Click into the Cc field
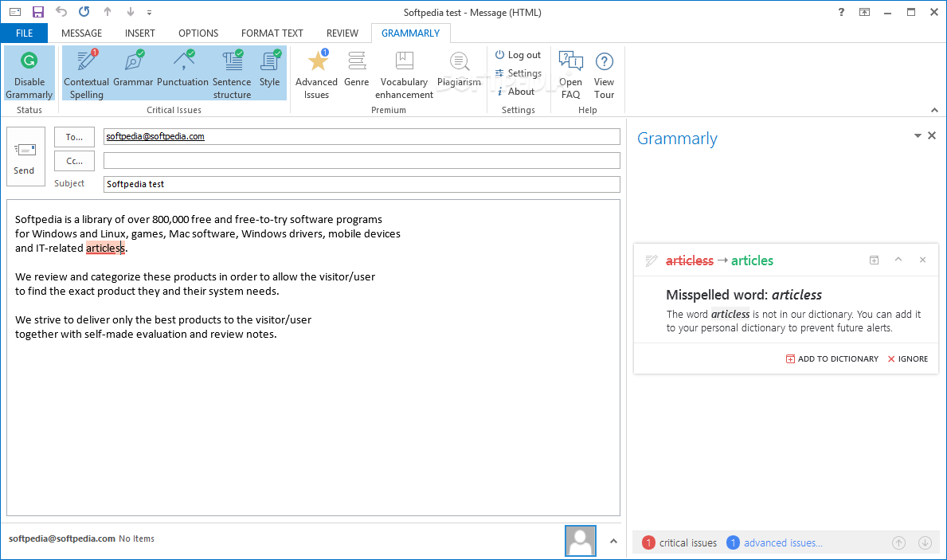Screen dimensions: 947x560 pyautogui.click(x=362, y=161)
